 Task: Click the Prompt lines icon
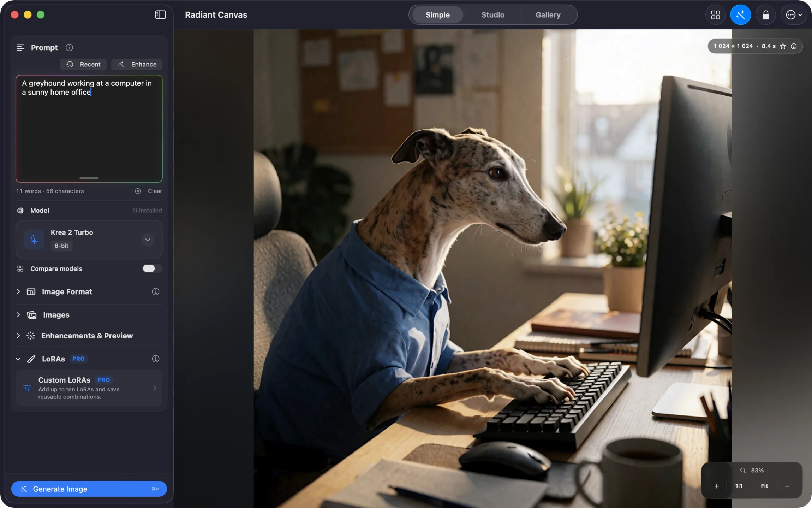tap(20, 47)
